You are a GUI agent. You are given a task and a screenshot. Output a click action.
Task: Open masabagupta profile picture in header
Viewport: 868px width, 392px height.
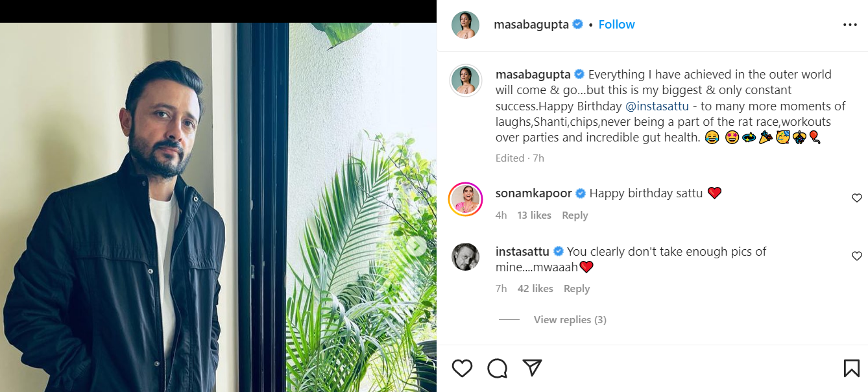pyautogui.click(x=465, y=25)
